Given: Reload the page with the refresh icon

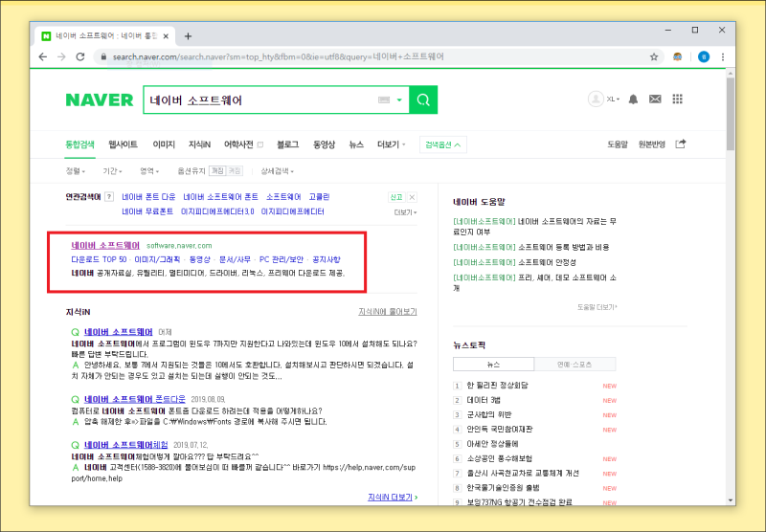Looking at the screenshot, I should point(80,57).
